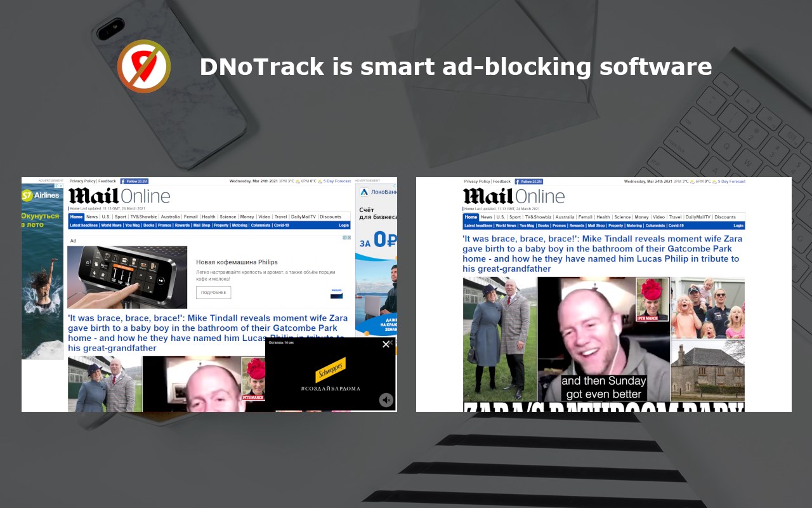This screenshot has height=508, width=812.
Task: Click Login link in the left screenshot
Action: (x=344, y=225)
